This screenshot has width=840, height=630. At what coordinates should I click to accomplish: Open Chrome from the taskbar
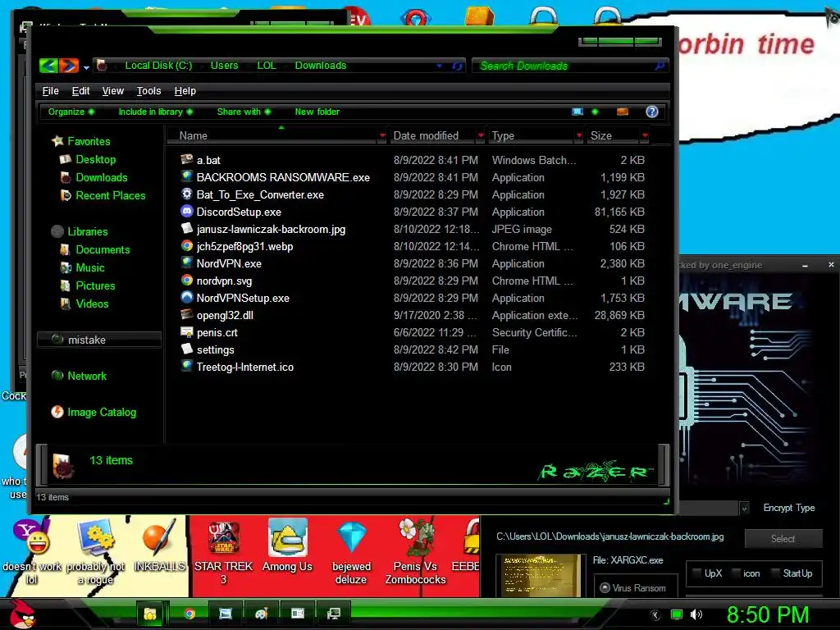pos(189,614)
